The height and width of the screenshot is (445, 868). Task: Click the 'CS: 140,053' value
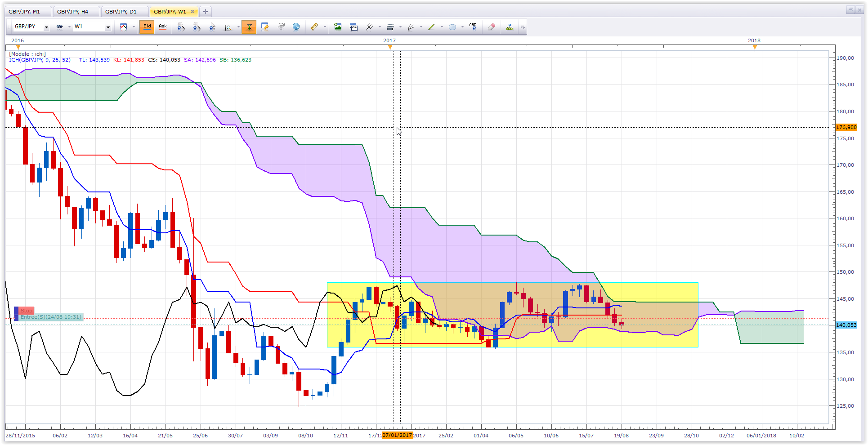click(164, 60)
